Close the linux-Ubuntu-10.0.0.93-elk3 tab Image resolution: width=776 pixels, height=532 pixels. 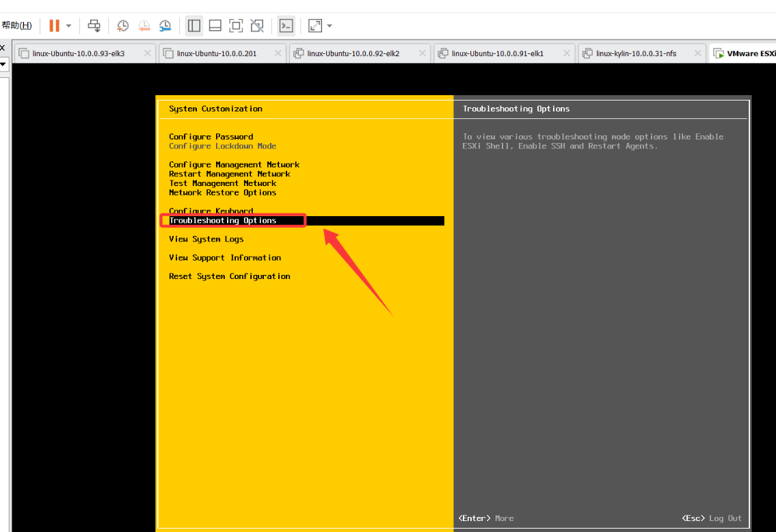pyautogui.click(x=147, y=53)
